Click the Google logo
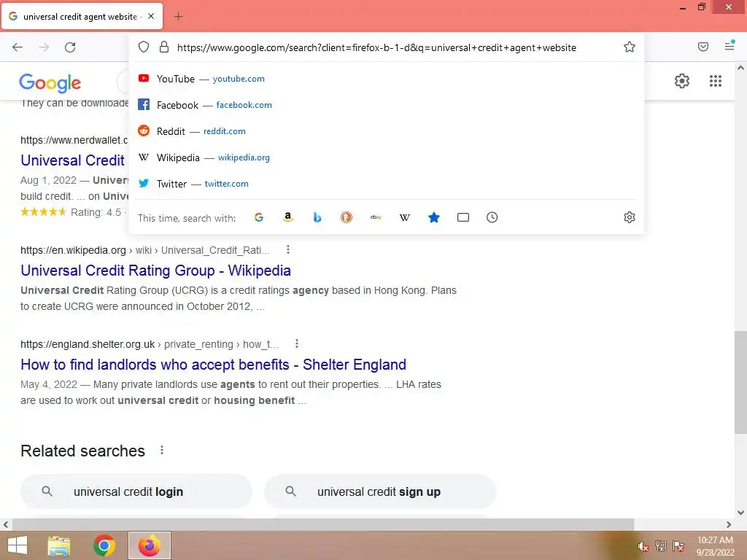747x560 pixels. coord(50,83)
